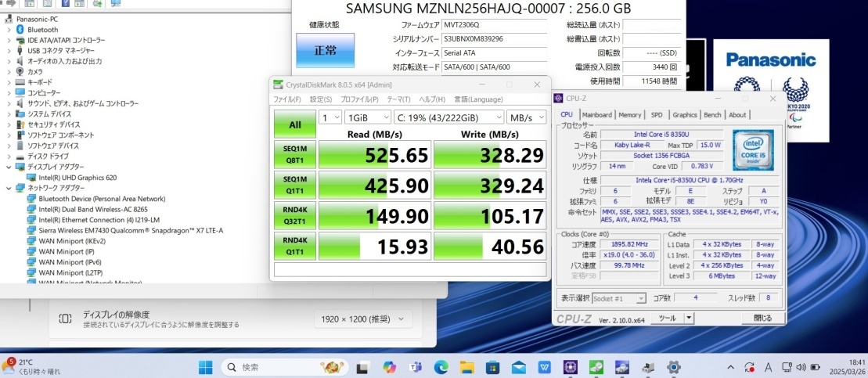The height and width of the screenshot is (378, 868).
Task: Open volume control in system tray
Action: pos(801,367)
